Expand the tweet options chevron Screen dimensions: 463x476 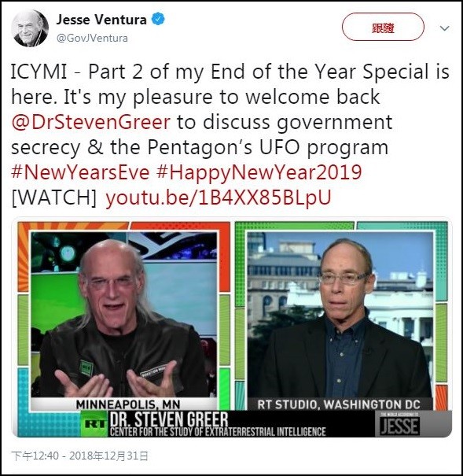[444, 28]
